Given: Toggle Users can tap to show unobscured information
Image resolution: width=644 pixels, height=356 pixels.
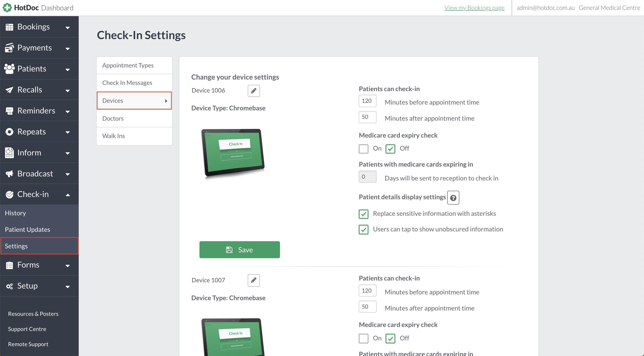Looking at the screenshot, I should [364, 229].
